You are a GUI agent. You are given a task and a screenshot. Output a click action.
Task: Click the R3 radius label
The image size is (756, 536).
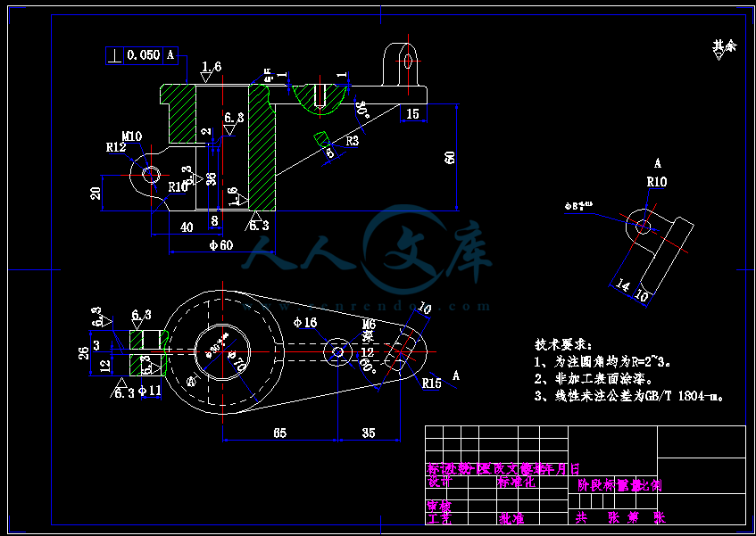tap(352, 141)
